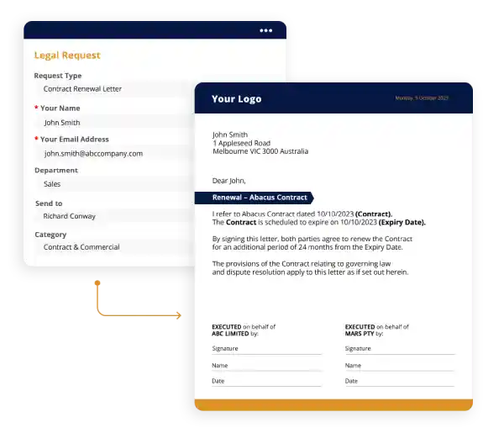504x433 pixels.
Task: Click the ABC LIMITED Signature line
Action: [266, 349]
